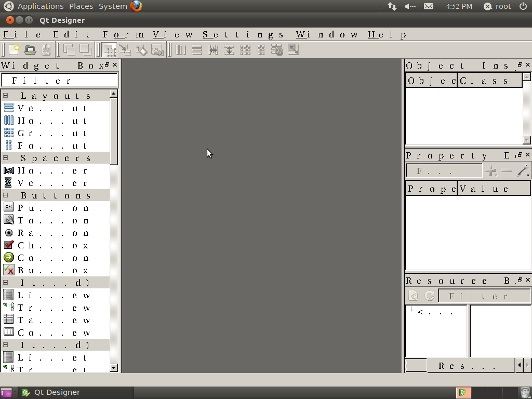This screenshot has width=532, height=399.
Task: Select the Push Button widget icon
Action: coord(9,208)
